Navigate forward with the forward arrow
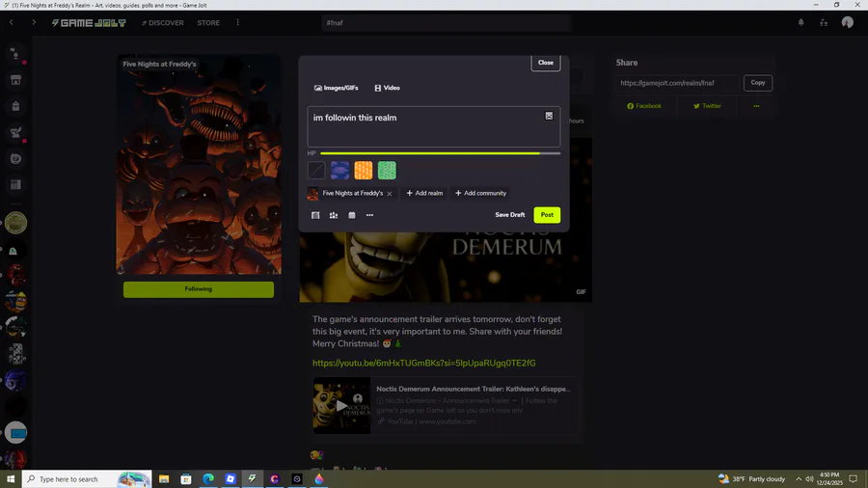The image size is (868, 488). point(34,23)
